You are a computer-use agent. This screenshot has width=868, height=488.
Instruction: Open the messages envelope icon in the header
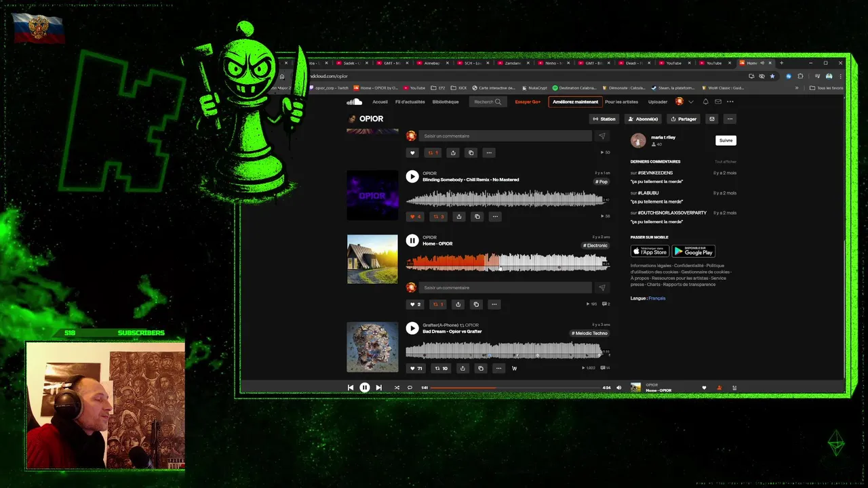[x=718, y=102]
